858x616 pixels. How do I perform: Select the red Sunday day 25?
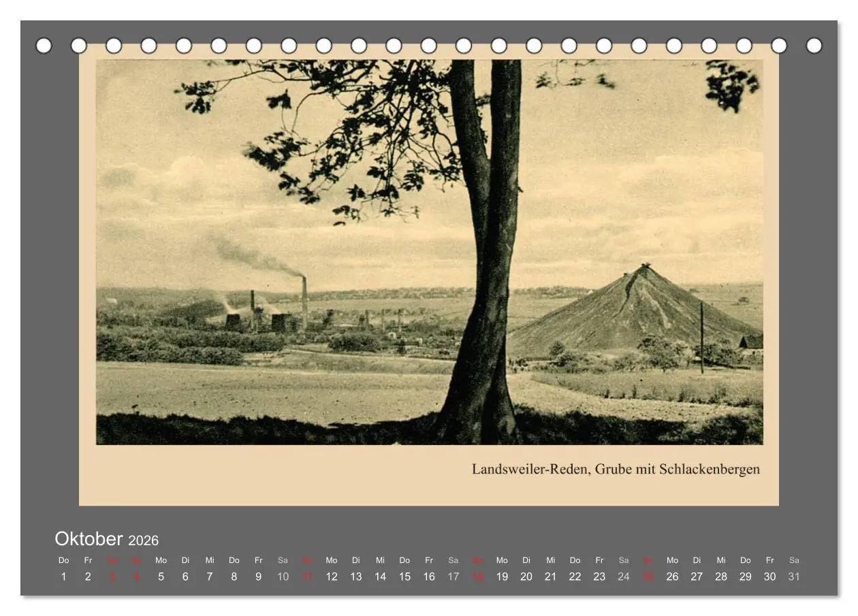[x=648, y=577]
